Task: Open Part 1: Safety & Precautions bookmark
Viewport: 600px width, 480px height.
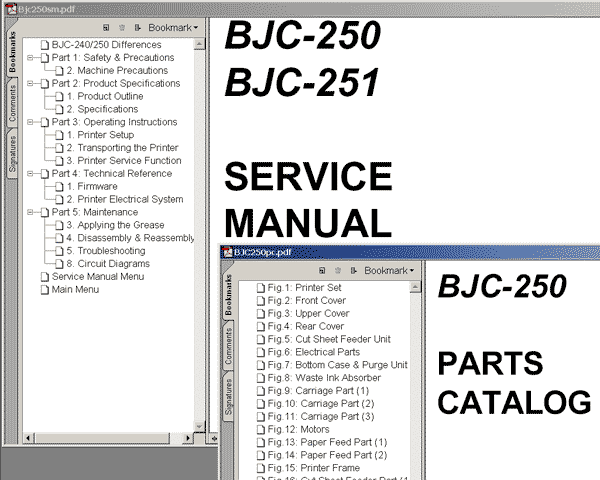Action: [113, 57]
